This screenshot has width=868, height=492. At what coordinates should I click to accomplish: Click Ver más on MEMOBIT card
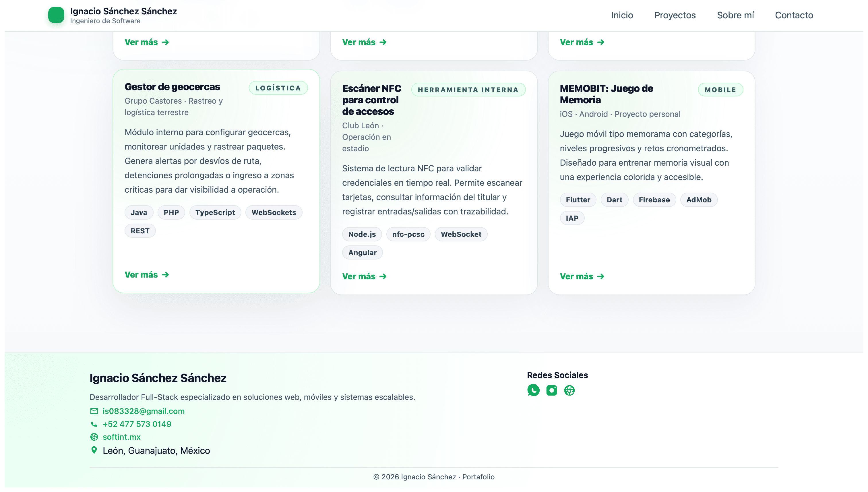tap(582, 276)
